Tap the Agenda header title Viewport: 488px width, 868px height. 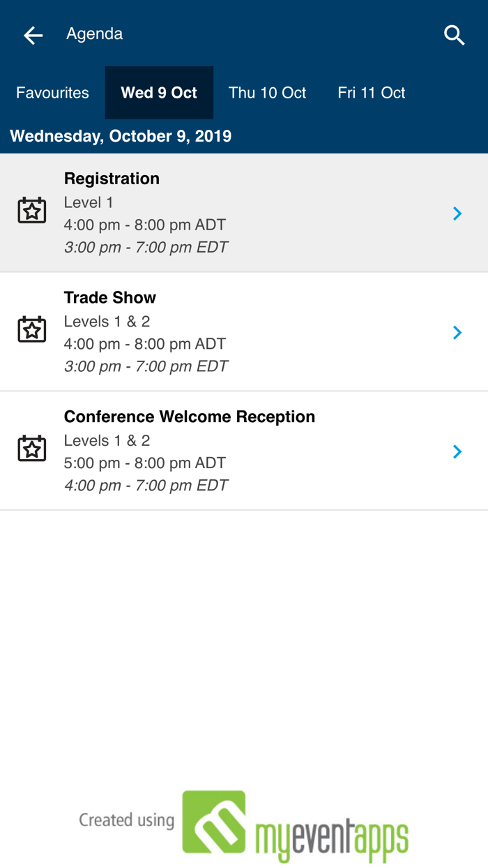[95, 34]
